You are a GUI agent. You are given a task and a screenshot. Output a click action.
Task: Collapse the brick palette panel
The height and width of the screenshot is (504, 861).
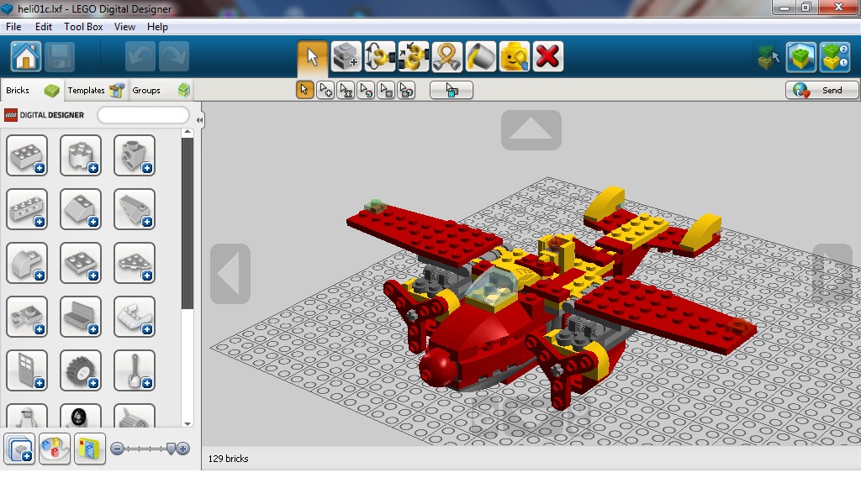(x=199, y=120)
